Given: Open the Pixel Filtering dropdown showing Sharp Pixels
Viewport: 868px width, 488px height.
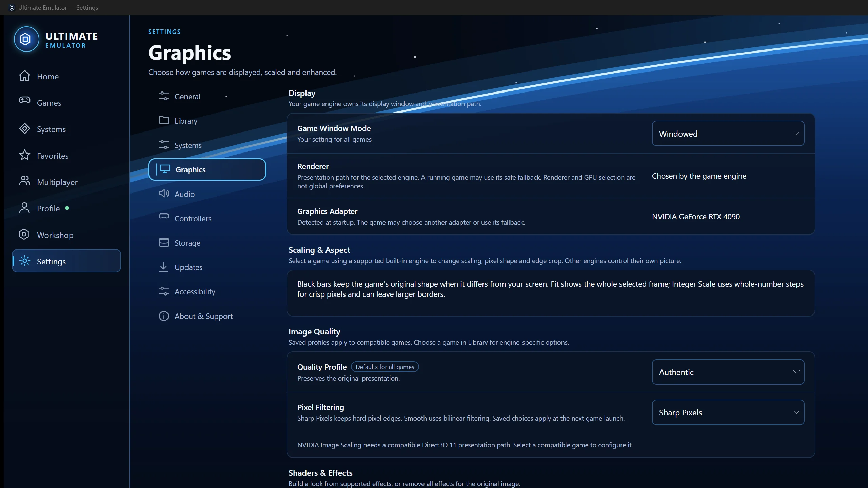Looking at the screenshot, I should pos(728,412).
